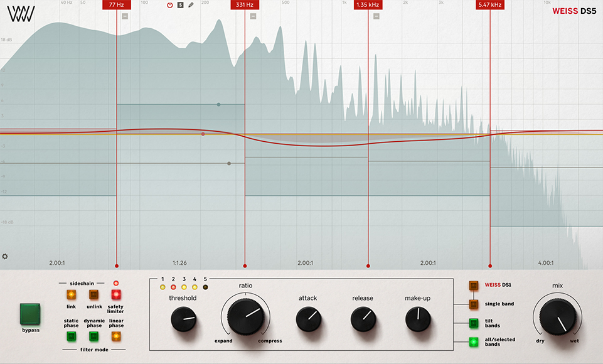Image resolution: width=603 pixels, height=364 pixels.
Task: Click the red dot below 1.35 kHz line
Action: point(368,266)
